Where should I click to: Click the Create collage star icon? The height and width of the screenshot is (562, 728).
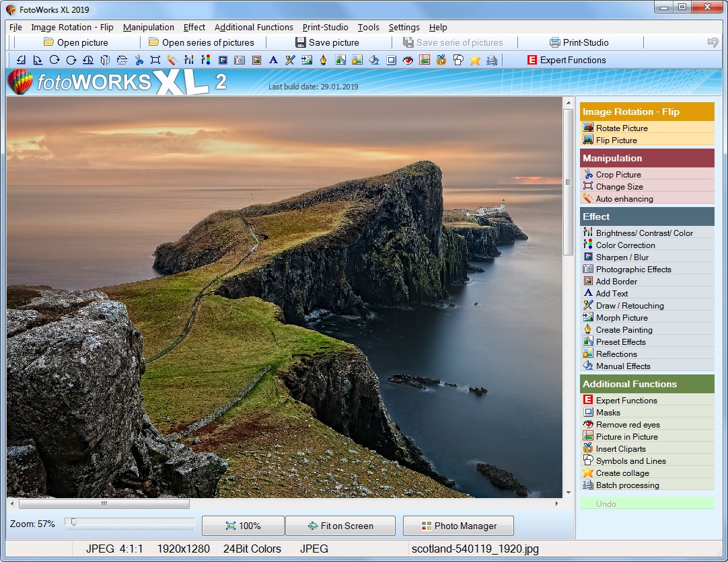point(474,60)
